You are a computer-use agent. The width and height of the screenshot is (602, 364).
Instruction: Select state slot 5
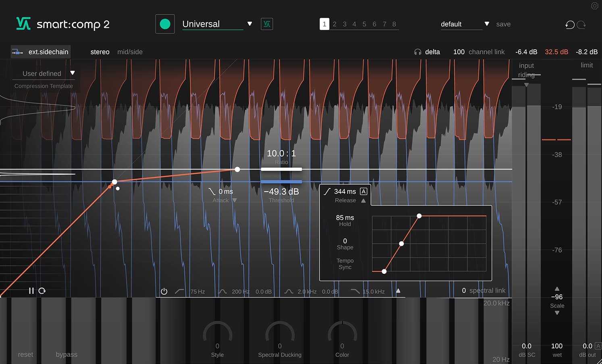point(364,24)
